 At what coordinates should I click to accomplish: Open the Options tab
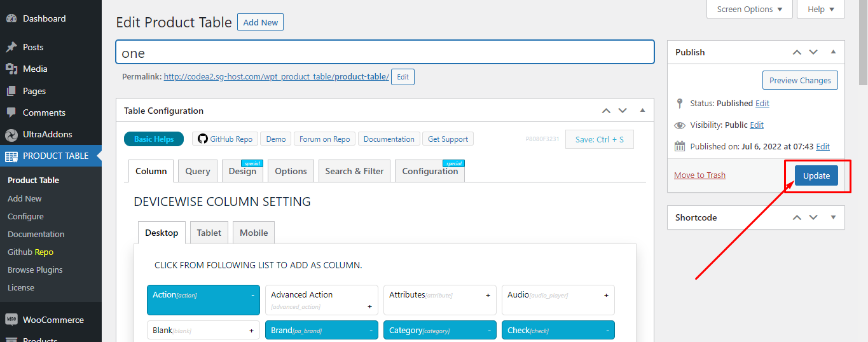pyautogui.click(x=291, y=171)
